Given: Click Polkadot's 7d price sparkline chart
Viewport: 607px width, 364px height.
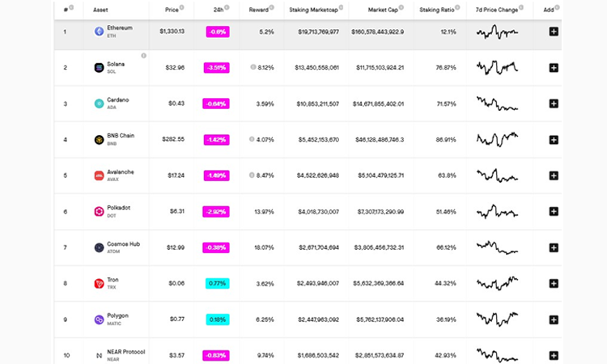Looking at the screenshot, I should pos(497,212).
